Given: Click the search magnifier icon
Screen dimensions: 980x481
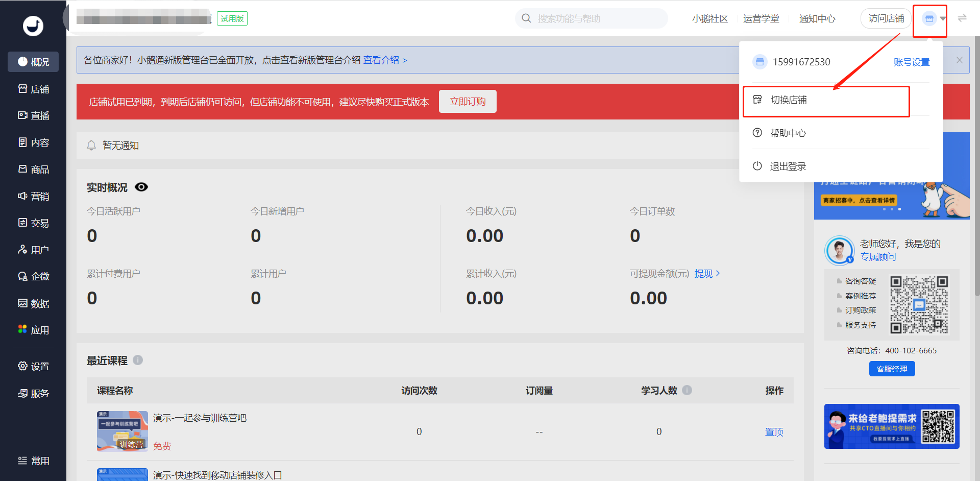Looking at the screenshot, I should pyautogui.click(x=526, y=18).
